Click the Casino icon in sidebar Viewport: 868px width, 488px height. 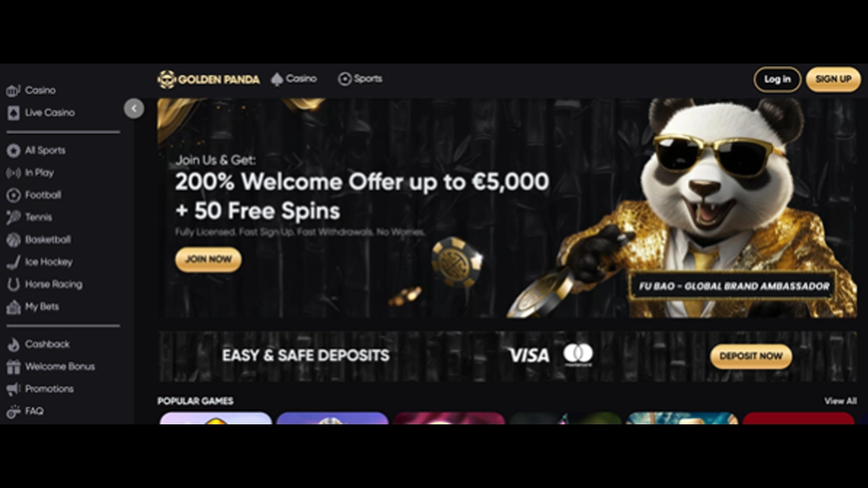13,90
